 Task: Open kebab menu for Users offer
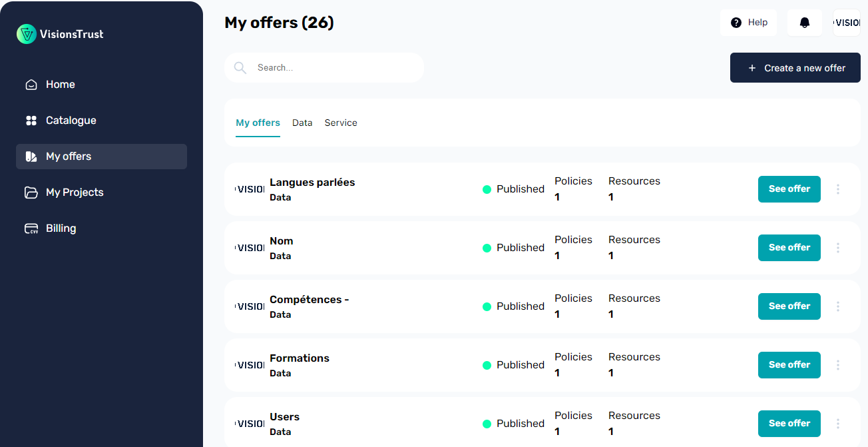pyautogui.click(x=838, y=424)
